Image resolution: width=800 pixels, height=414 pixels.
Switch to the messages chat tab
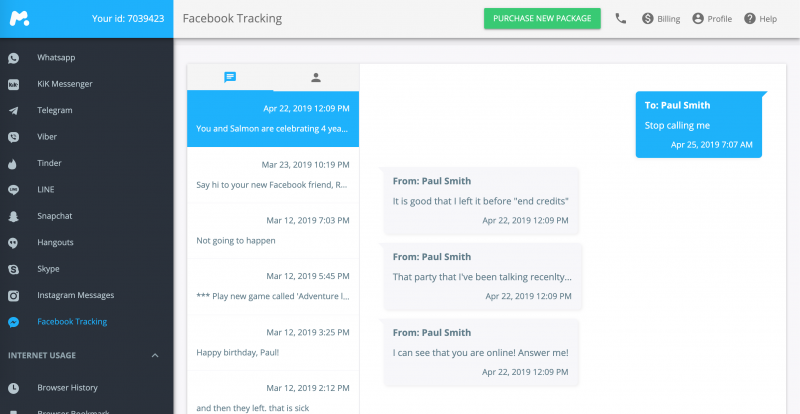point(230,78)
